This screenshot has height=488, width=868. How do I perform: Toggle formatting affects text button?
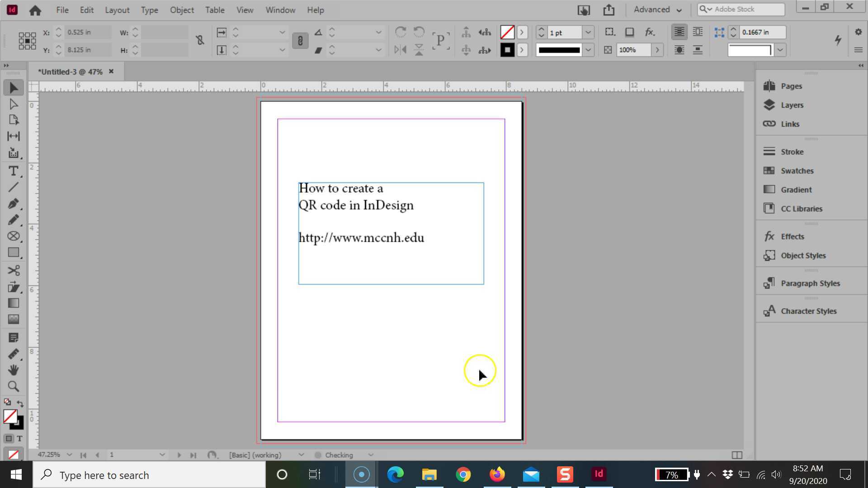pyautogui.click(x=19, y=439)
